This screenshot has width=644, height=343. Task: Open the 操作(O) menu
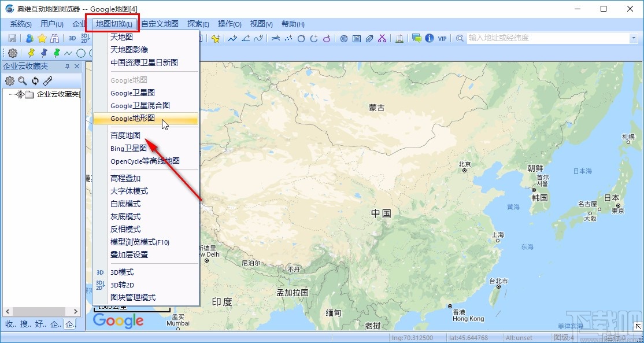(x=230, y=24)
